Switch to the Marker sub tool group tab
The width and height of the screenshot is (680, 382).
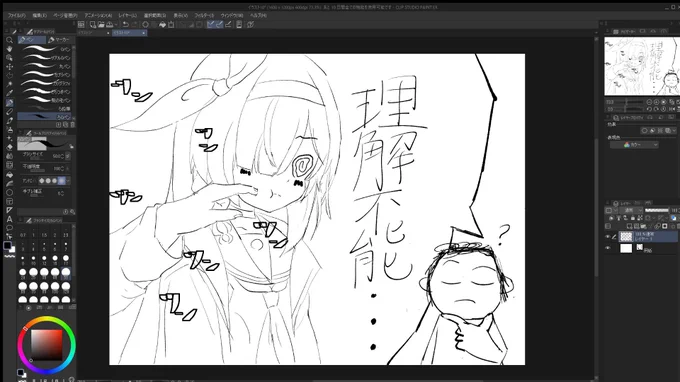pos(60,39)
